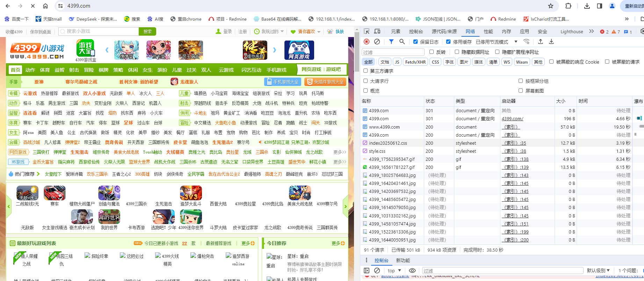644x281 pixels.
Task: Click the orange warning count badge
Action: 616,32
